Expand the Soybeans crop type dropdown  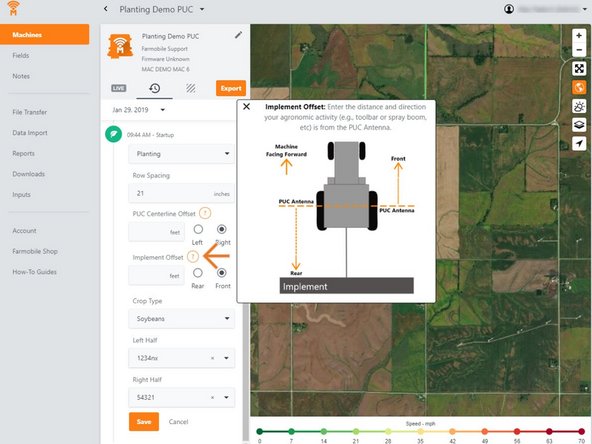(227, 318)
